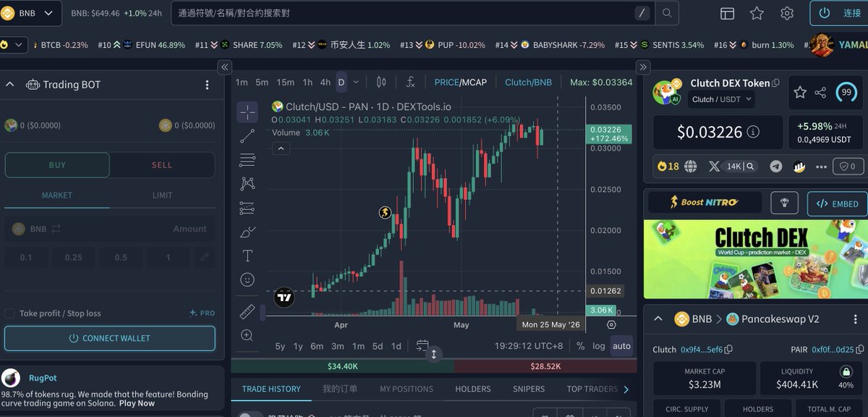Toggle the BUY side
Image resolution: width=868 pixels, height=417 pixels.
pos(57,165)
